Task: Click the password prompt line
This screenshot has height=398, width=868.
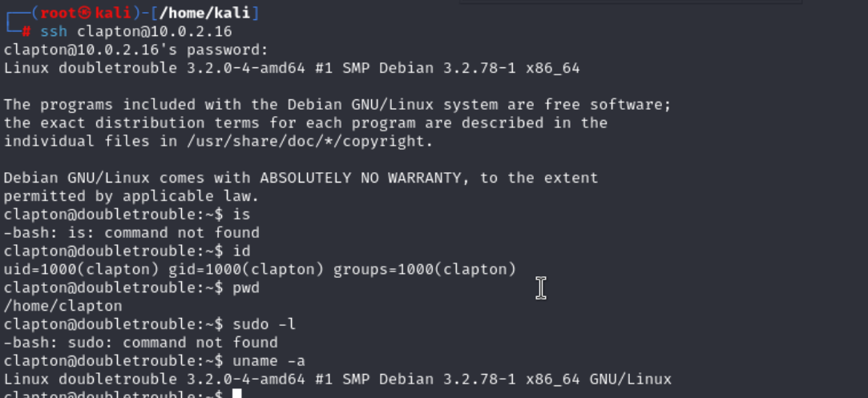Action: coord(136,50)
